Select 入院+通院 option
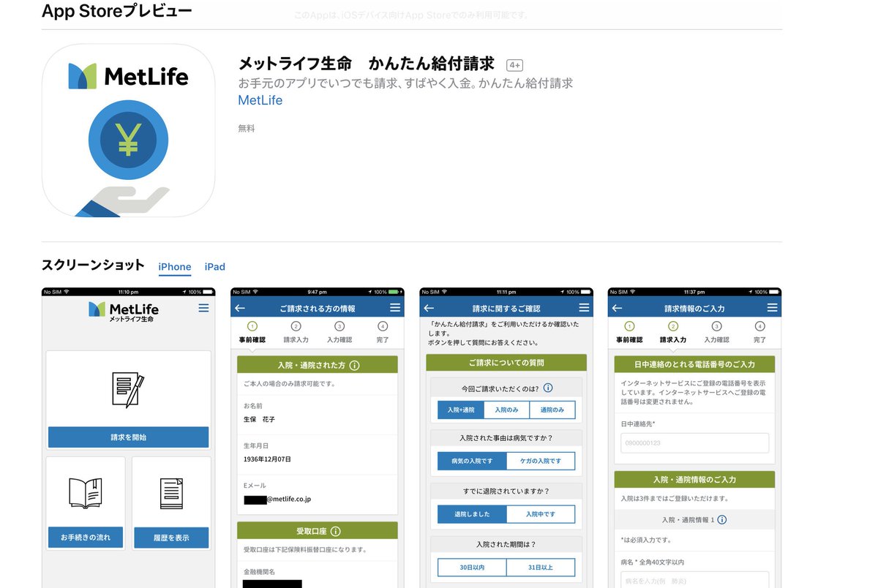The height and width of the screenshot is (588, 878). (460, 410)
